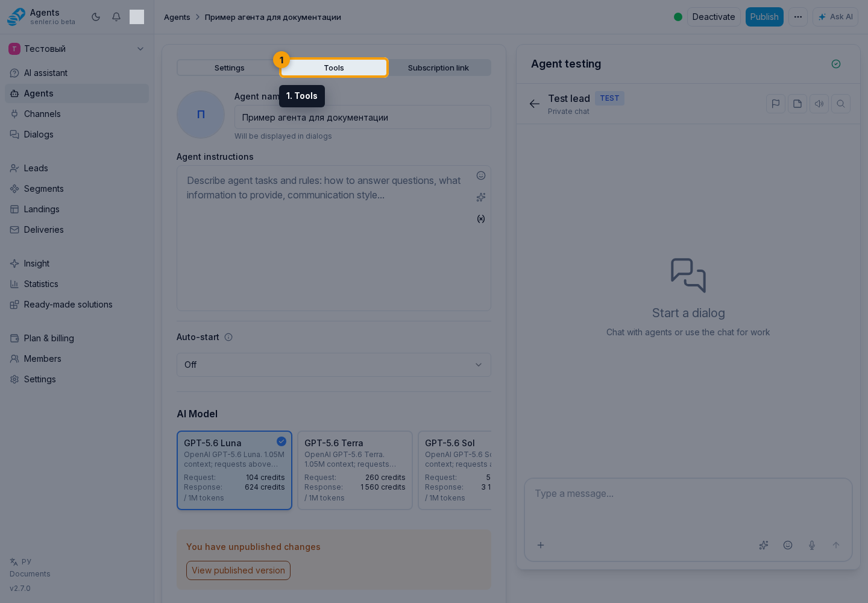
Task: Open Landings in sidebar
Action: point(77,209)
